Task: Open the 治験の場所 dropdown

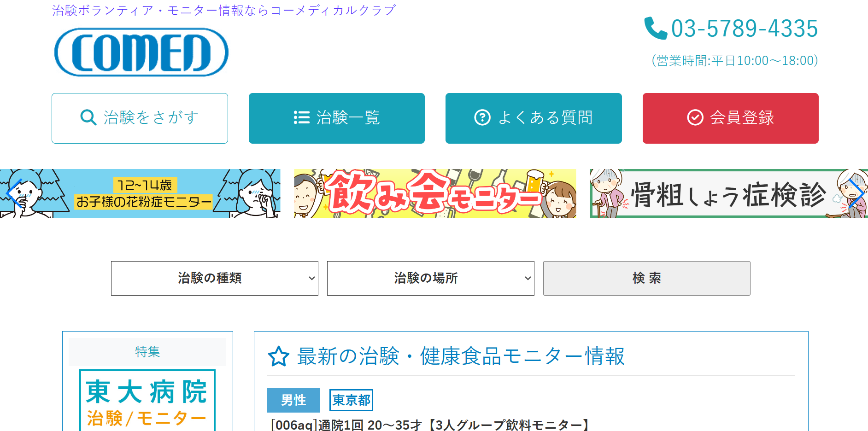Action: pos(431,278)
